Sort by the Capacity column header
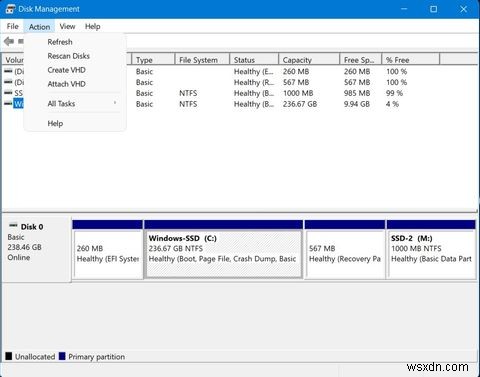Image resolution: width=480 pixels, height=377 pixels. coord(309,60)
